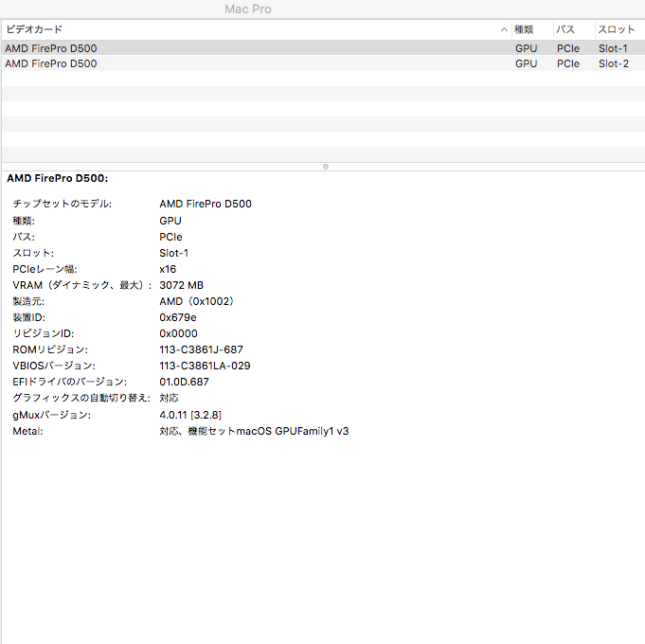
Task: Click the Slot-2 cell in the list
Action: 614,63
